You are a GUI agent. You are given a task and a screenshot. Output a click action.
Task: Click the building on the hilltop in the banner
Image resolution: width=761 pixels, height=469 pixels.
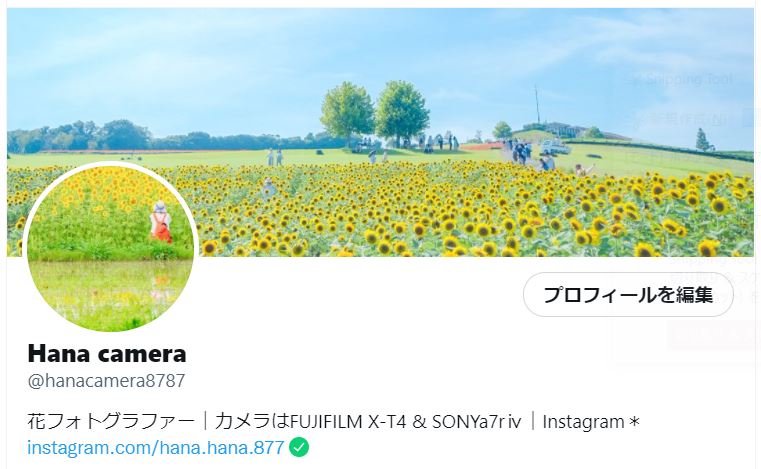point(563,129)
